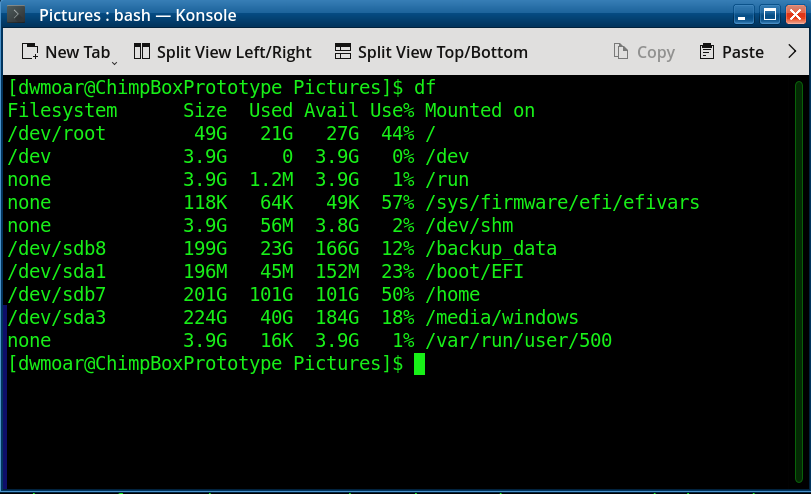Click the Split View Left/Right button

(x=221, y=52)
